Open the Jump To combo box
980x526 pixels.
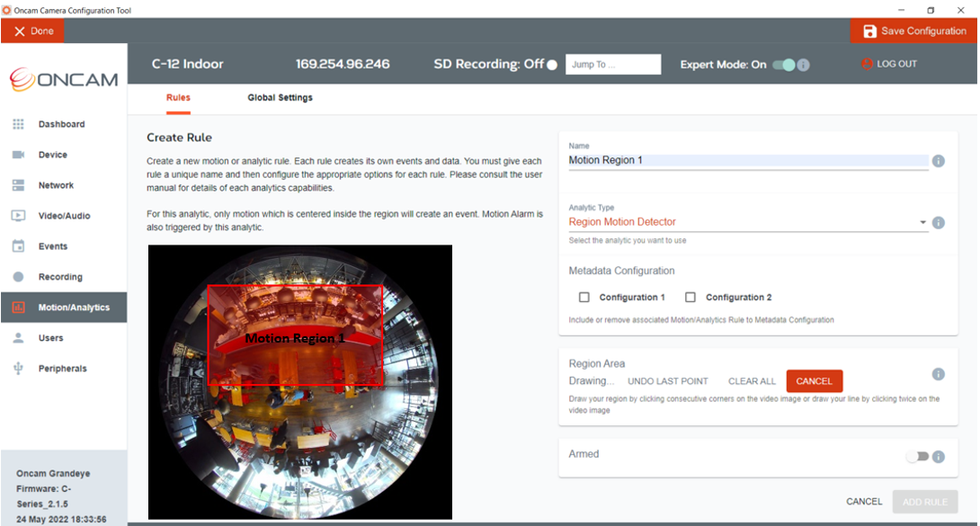point(613,65)
